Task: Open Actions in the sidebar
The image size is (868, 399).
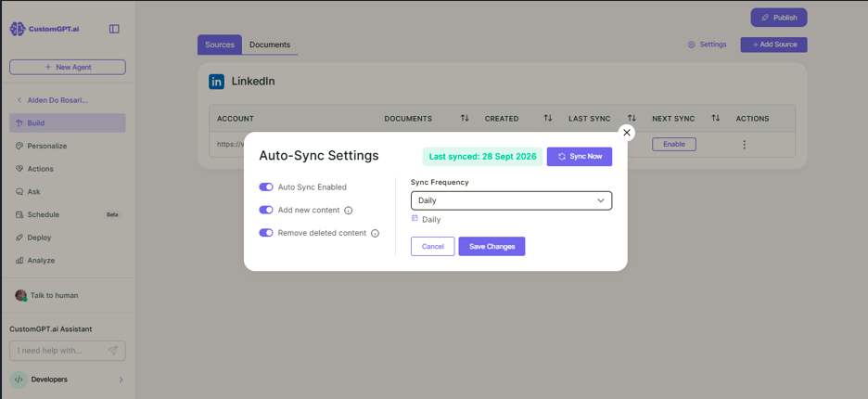Action: (68, 169)
